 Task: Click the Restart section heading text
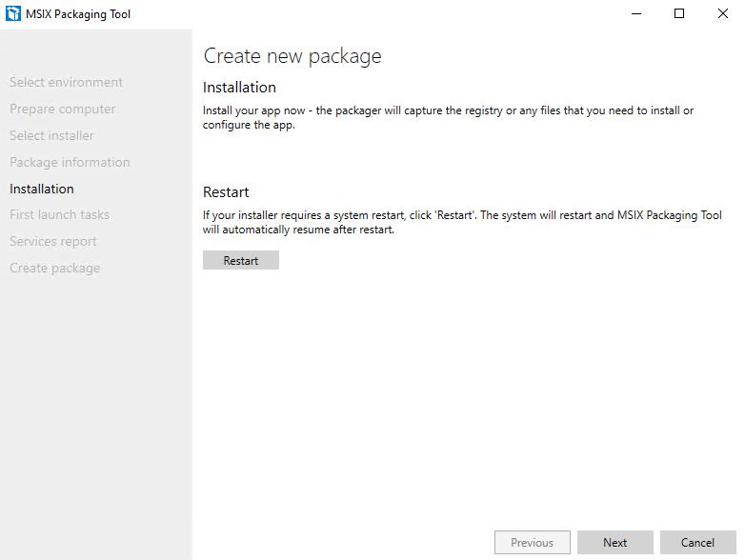(x=226, y=191)
